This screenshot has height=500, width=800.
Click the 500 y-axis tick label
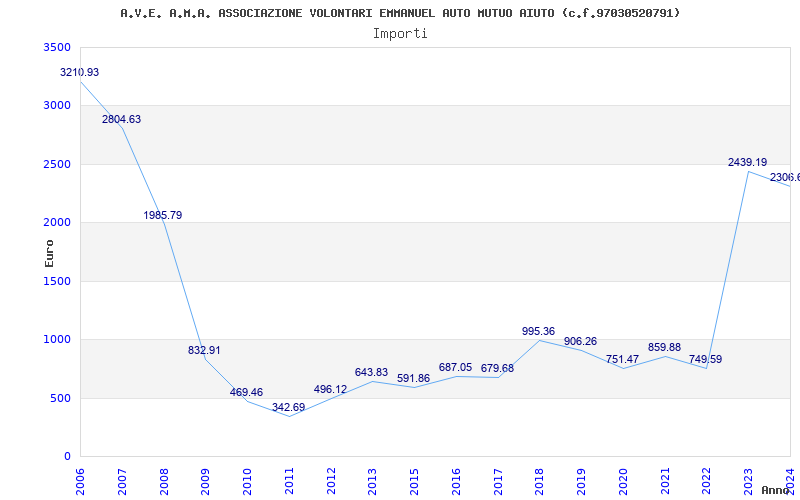(60, 398)
